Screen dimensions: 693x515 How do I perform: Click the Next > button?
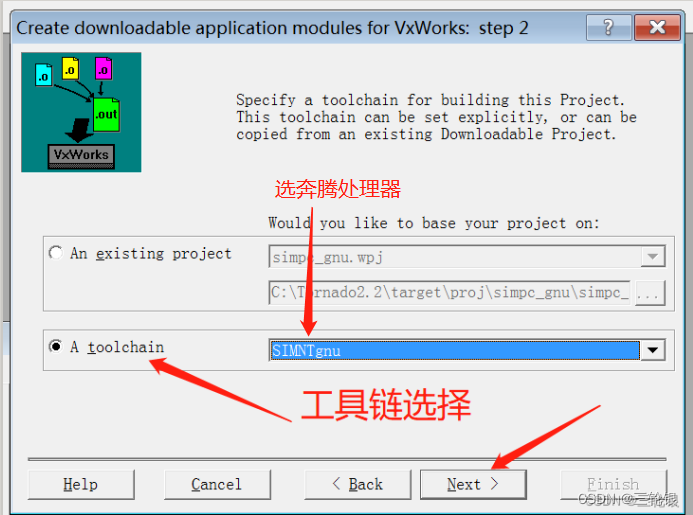pos(473,484)
